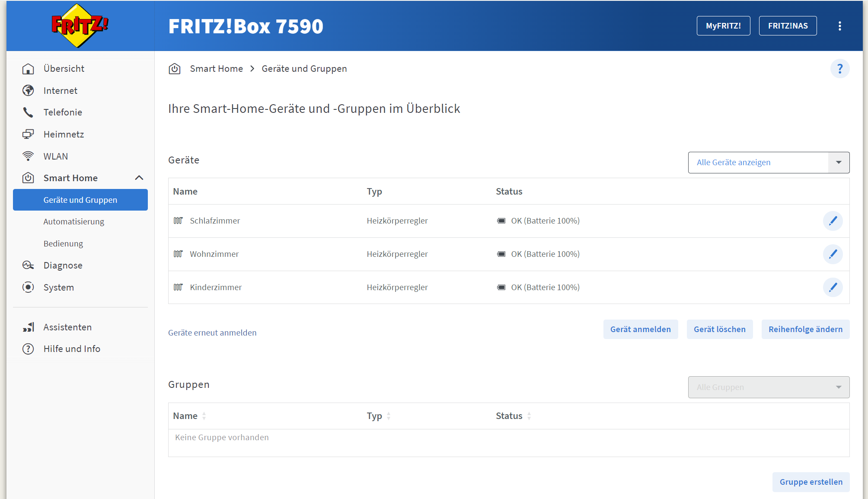Click the MyFRITZ! button
This screenshot has width=868, height=499.
click(x=723, y=26)
